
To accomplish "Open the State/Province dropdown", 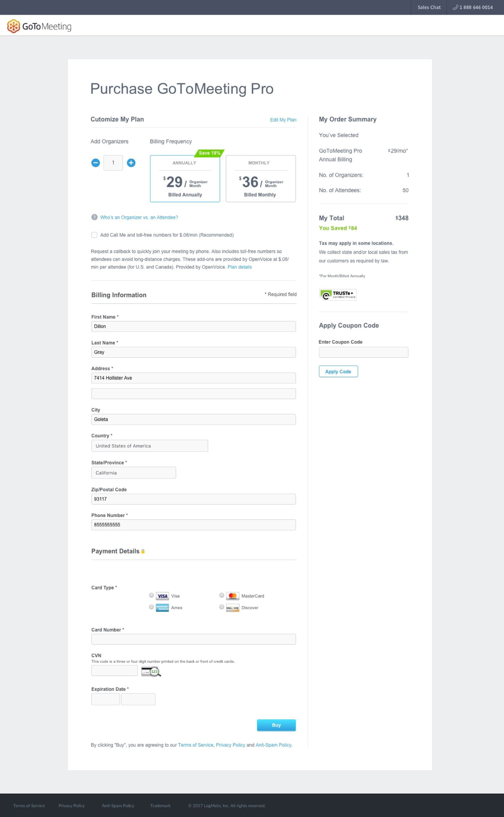I will click(x=133, y=473).
